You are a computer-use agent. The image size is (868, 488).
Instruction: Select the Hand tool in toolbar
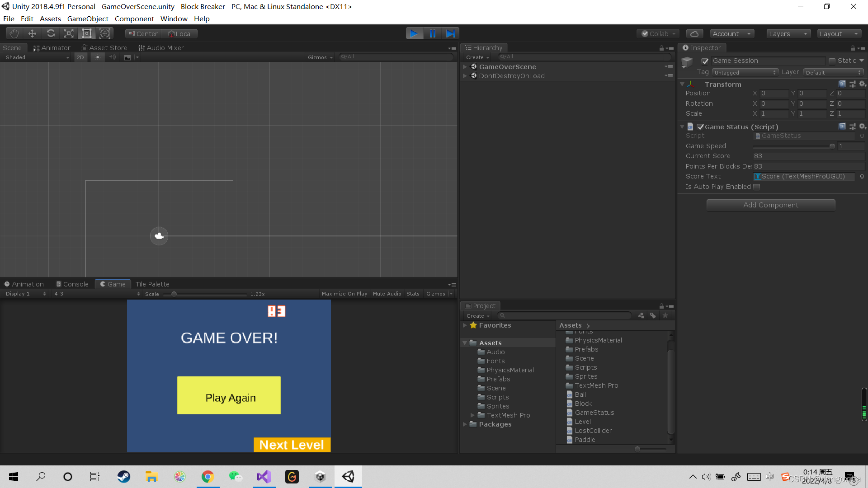pos(14,33)
